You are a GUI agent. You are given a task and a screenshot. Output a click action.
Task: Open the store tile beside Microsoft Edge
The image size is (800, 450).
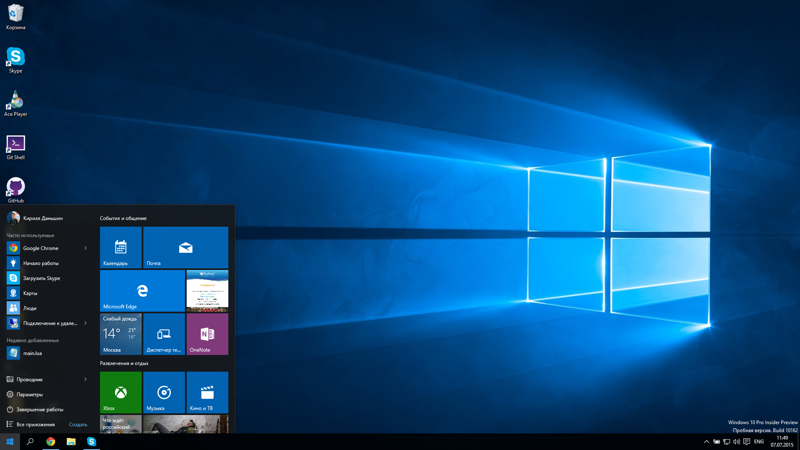[x=207, y=291]
